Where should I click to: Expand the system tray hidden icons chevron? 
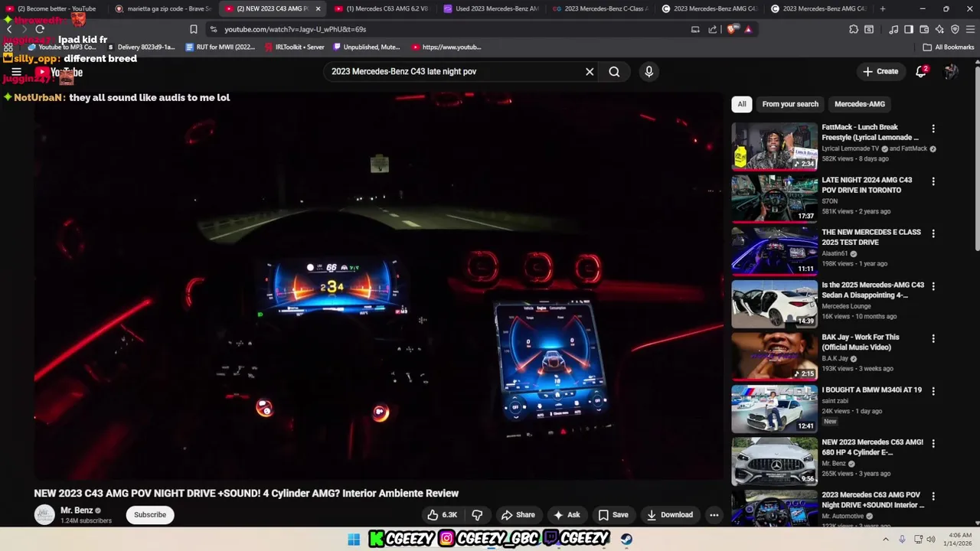click(886, 540)
